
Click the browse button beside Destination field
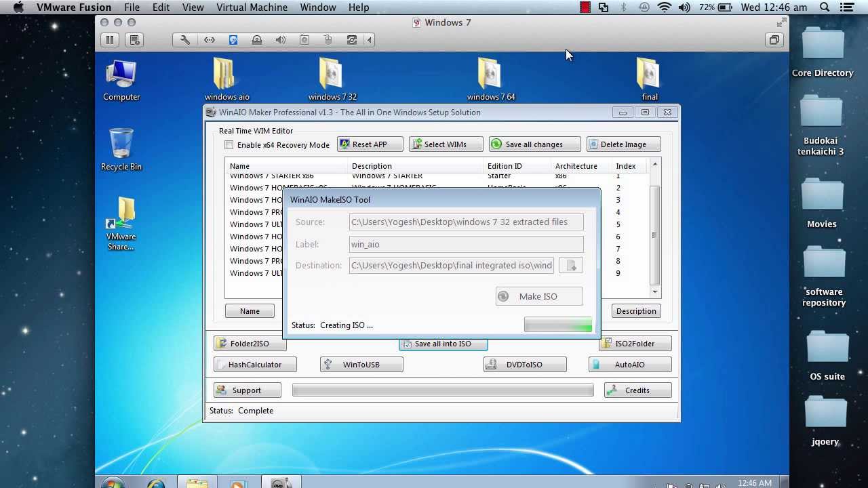point(571,265)
